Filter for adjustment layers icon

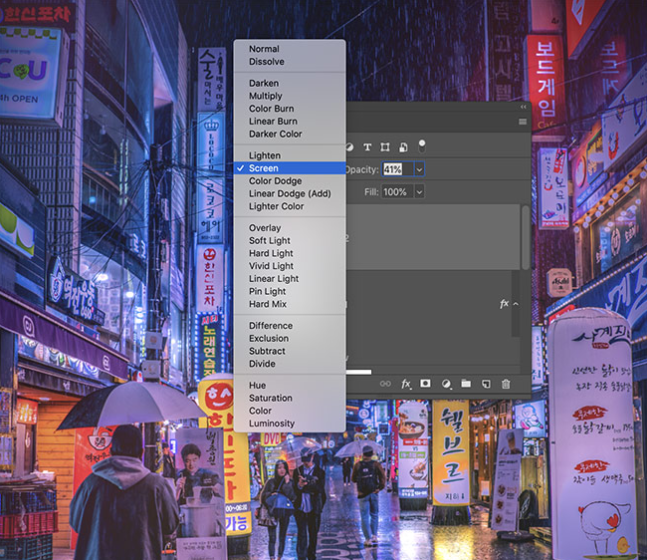coord(349,147)
